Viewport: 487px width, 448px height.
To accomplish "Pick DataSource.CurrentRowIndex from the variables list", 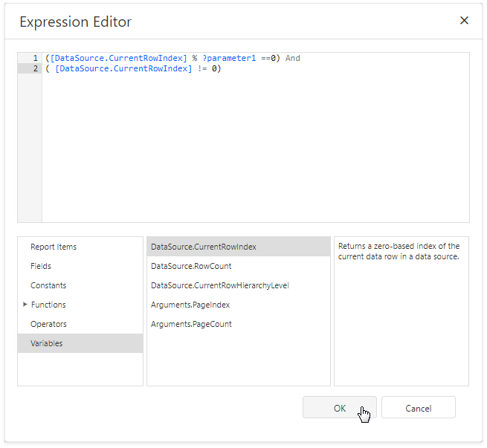I will click(239, 247).
